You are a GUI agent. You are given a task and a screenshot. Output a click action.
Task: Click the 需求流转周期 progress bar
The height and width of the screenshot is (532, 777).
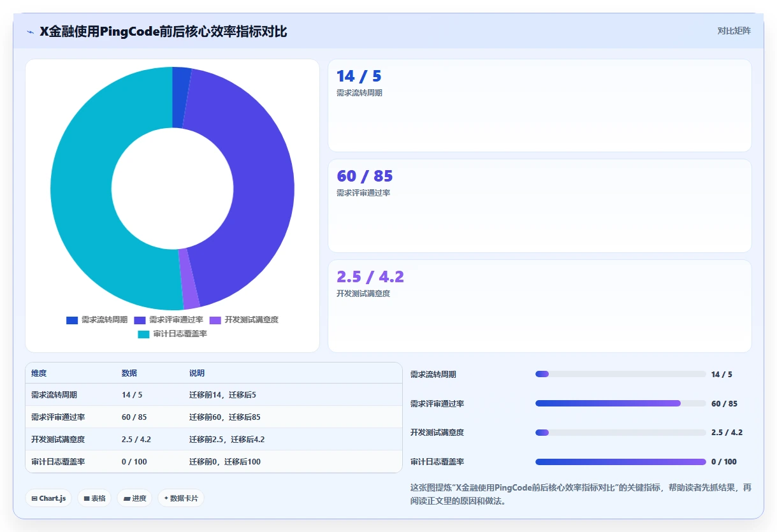point(621,374)
